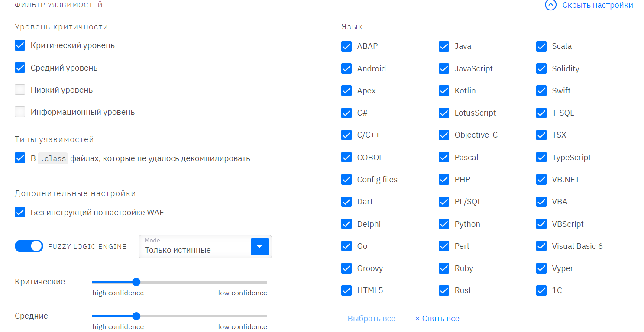644x332 pixels.
Task: Uncheck 'Средний уровень' severity checkbox
Action: (x=20, y=68)
